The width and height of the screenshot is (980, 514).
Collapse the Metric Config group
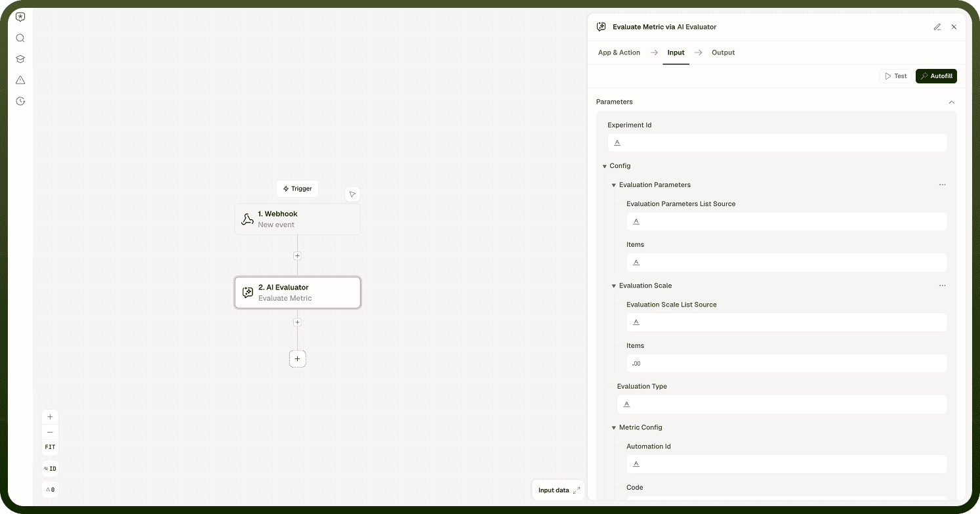[x=614, y=427]
